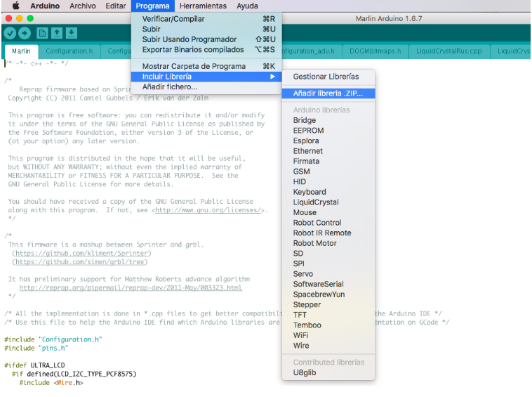Image resolution: width=532 pixels, height=397 pixels.
Task: Click the Verify checkmark toolbar icon
Action: [x=11, y=33]
